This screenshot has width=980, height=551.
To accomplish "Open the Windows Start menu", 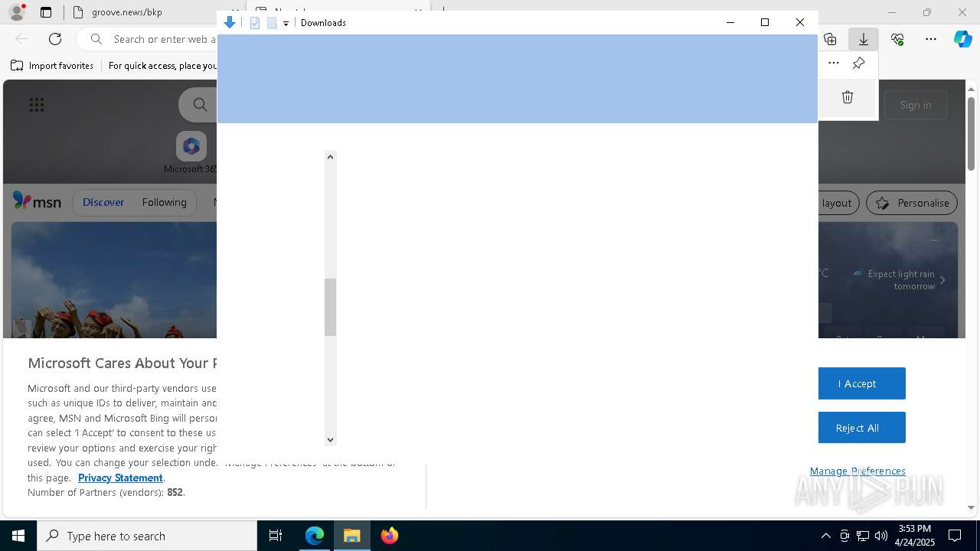I will 18,536.
